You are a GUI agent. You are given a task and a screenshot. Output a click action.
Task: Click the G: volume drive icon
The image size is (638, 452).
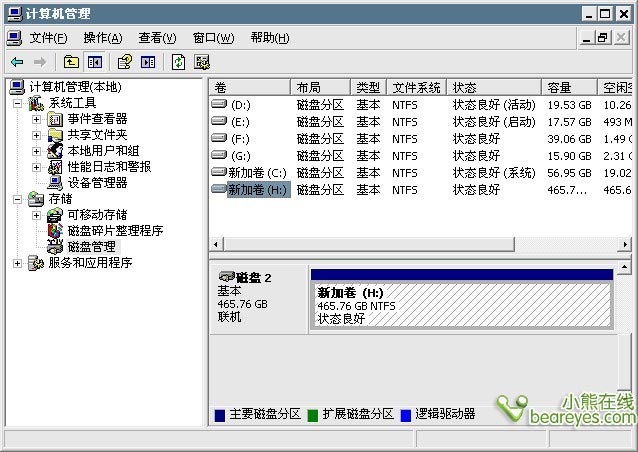point(219,155)
